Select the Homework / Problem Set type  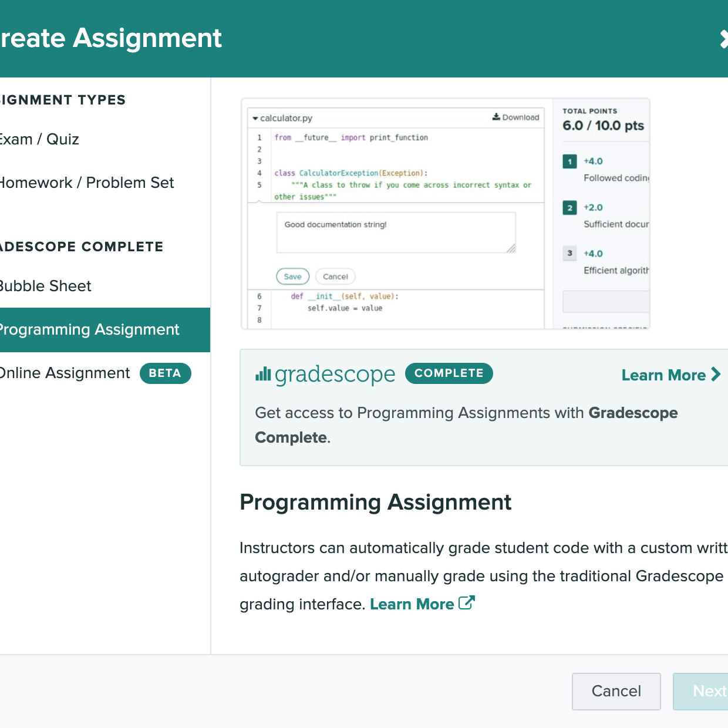[x=87, y=183]
